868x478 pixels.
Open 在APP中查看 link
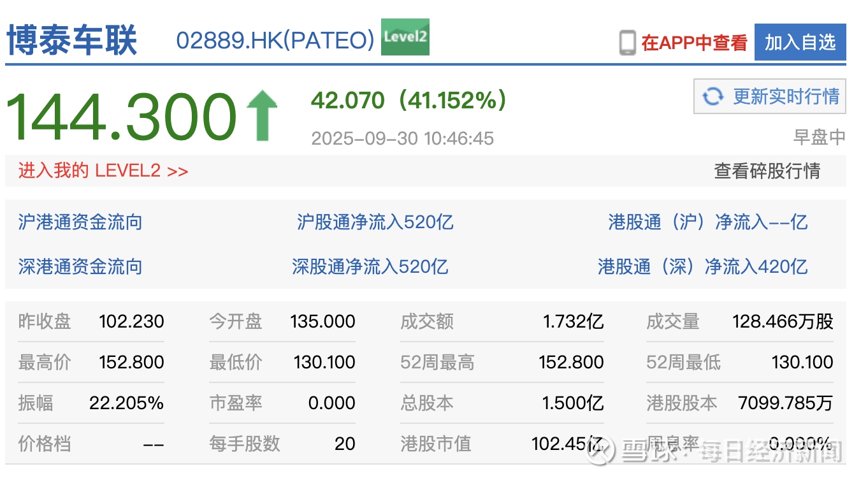(694, 43)
